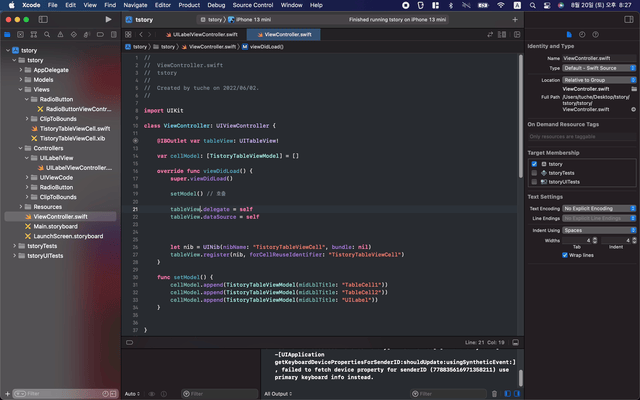Focus the console Filter field
This screenshot has height=400, width=640.
[448, 394]
